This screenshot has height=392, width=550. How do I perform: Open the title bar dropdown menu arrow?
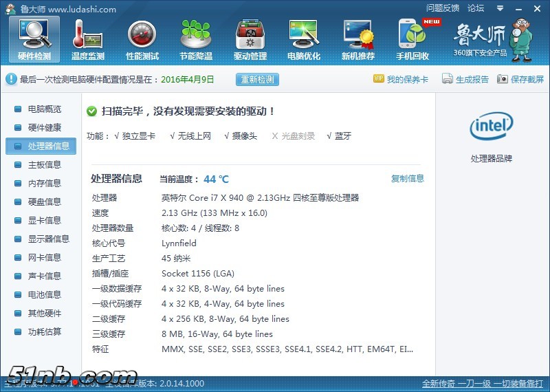(x=498, y=8)
